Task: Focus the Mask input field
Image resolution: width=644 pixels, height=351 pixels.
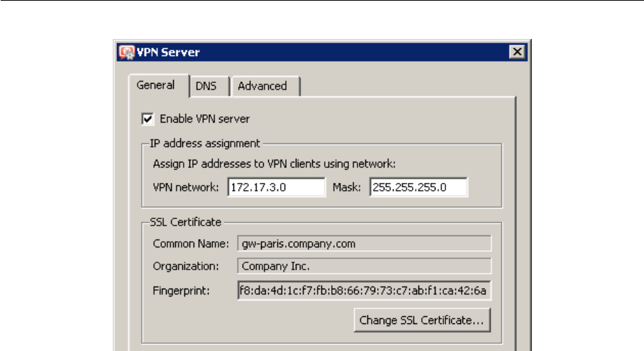Action: (418, 187)
